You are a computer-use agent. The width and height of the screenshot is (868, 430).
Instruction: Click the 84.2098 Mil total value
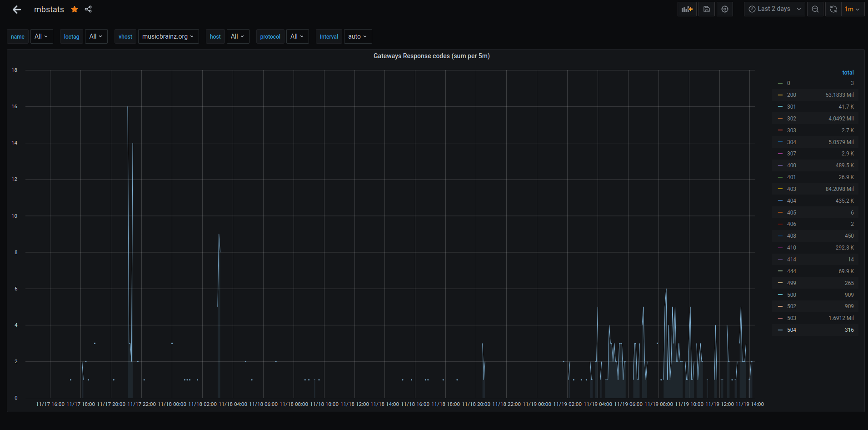pyautogui.click(x=839, y=189)
